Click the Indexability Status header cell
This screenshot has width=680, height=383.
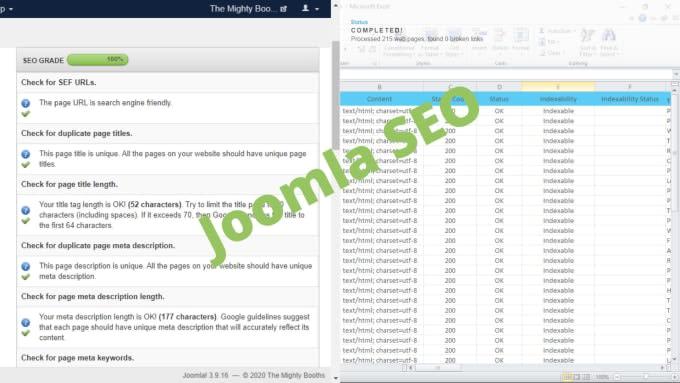tap(630, 99)
